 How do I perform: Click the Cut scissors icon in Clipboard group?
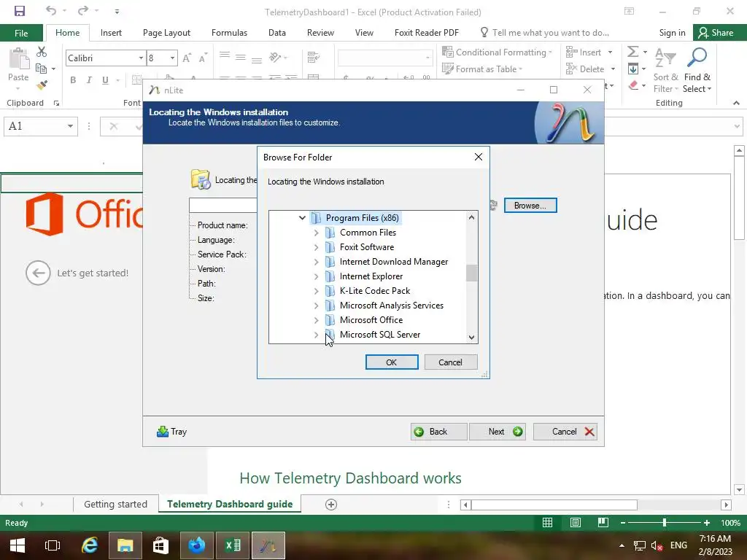pos(42,52)
